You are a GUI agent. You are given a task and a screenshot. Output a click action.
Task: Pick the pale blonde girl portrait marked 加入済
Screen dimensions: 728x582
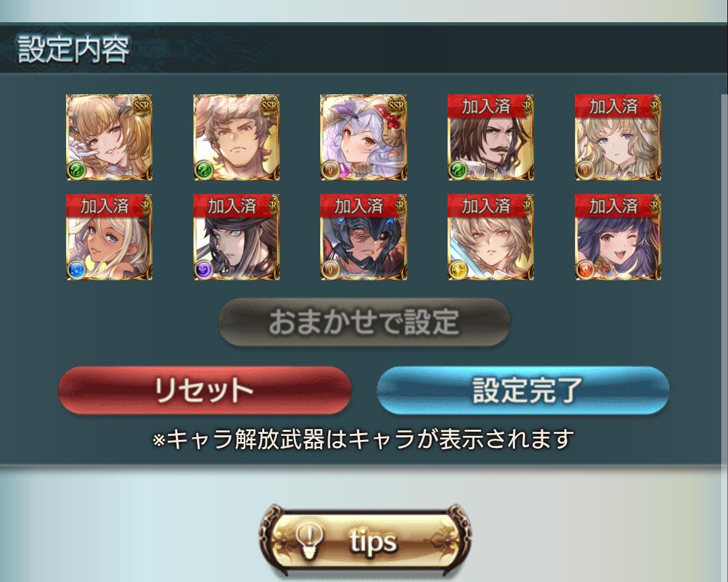618,137
